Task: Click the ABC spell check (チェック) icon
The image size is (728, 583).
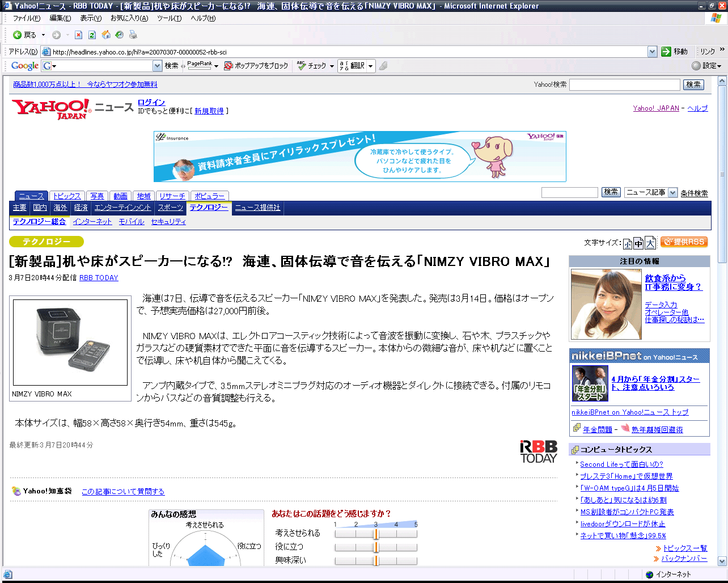Action: tap(301, 66)
